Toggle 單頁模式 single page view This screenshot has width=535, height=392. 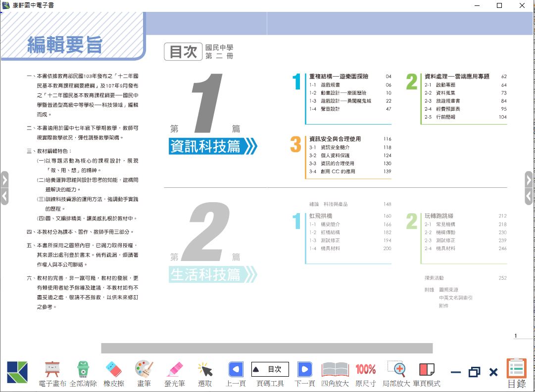tap(426, 369)
